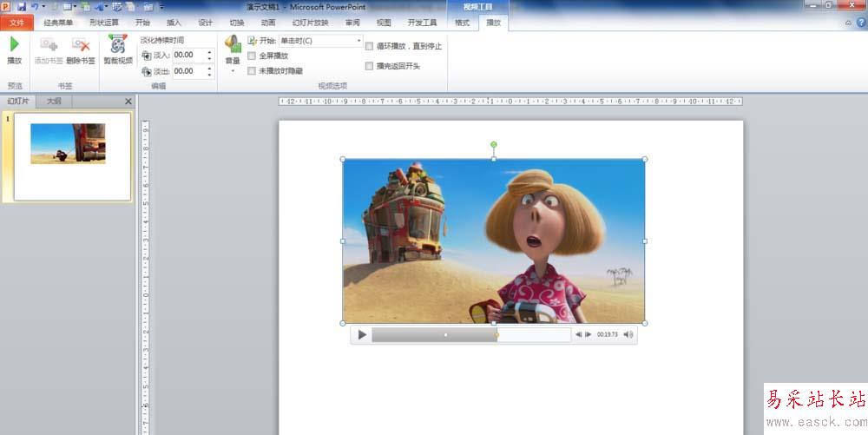Switch to the Animations (动画) tab
The height and width of the screenshot is (435, 868).
pyautogui.click(x=268, y=23)
